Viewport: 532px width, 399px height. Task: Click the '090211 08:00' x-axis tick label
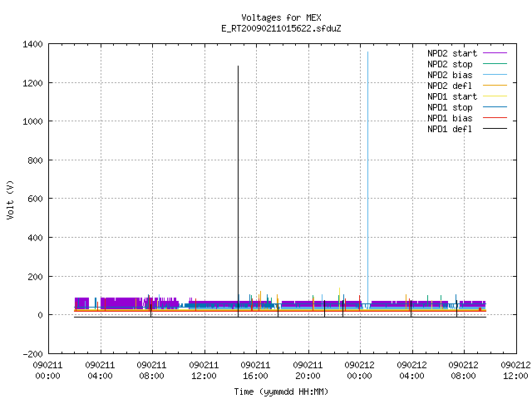pos(151,371)
